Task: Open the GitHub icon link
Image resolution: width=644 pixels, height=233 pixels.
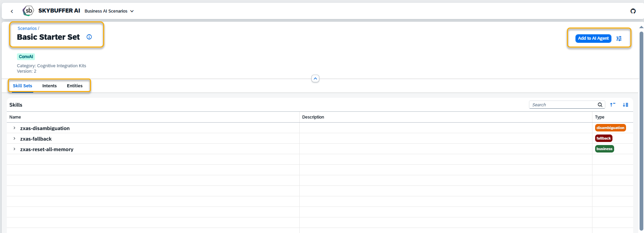Action: [633, 11]
